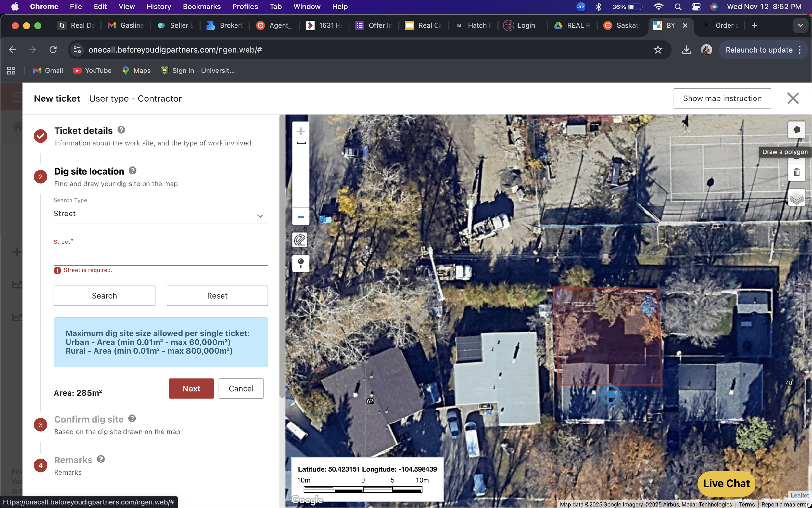The width and height of the screenshot is (812, 508).
Task: Zoom in on the map
Action: 300,131
